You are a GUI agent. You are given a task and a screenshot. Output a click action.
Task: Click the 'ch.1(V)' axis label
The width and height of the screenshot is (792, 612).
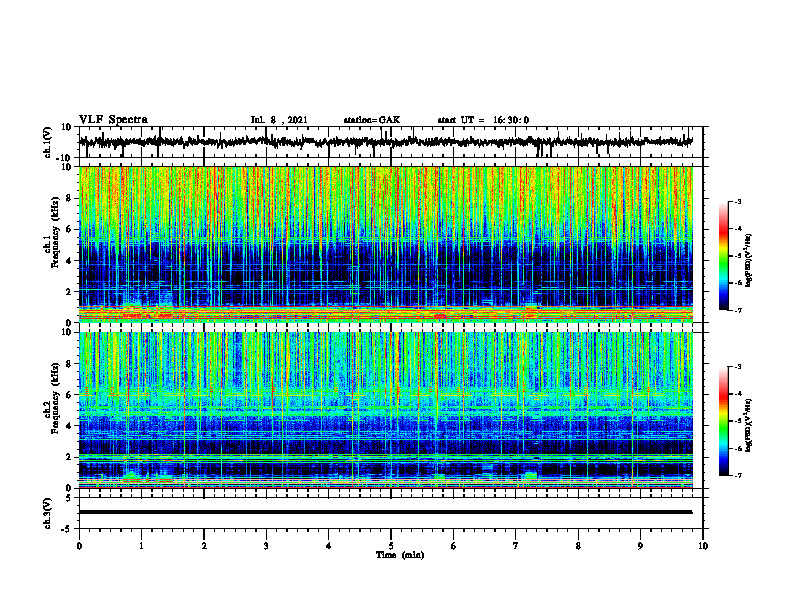[x=48, y=142]
